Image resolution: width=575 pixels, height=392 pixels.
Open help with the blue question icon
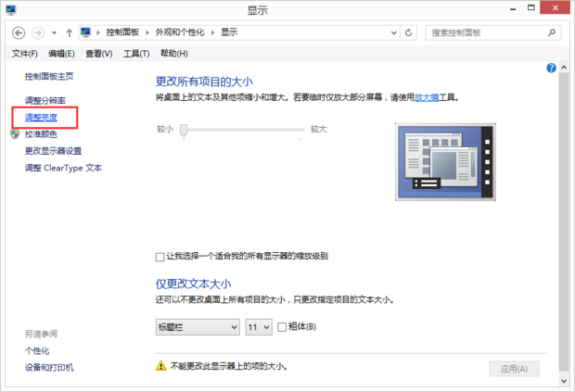(x=551, y=68)
